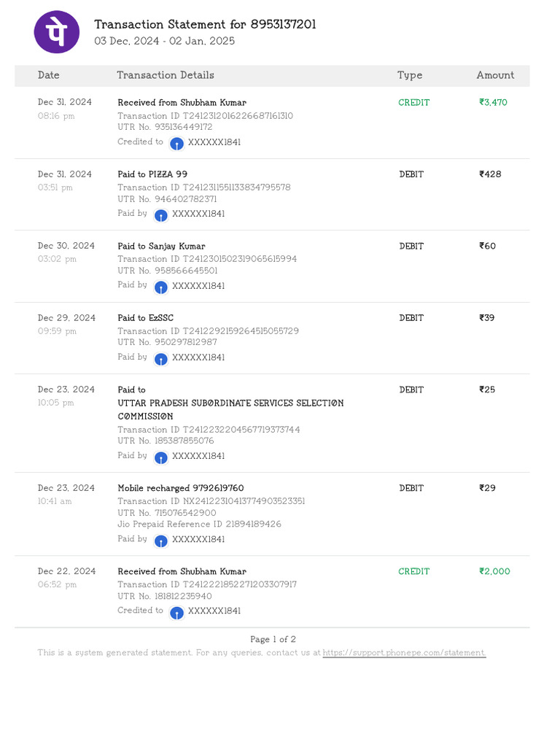The height and width of the screenshot is (747, 560).
Task: Click the Type column header
Action: (x=410, y=75)
